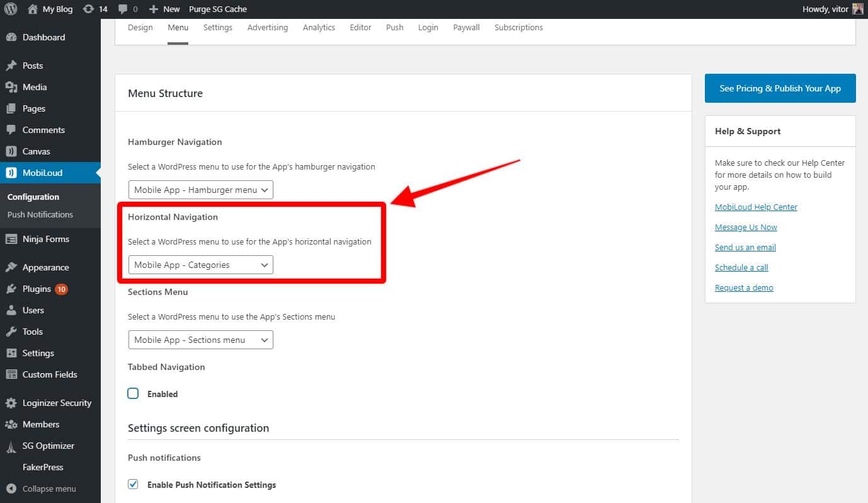Click the Howdy, vitor account text

[x=825, y=9]
